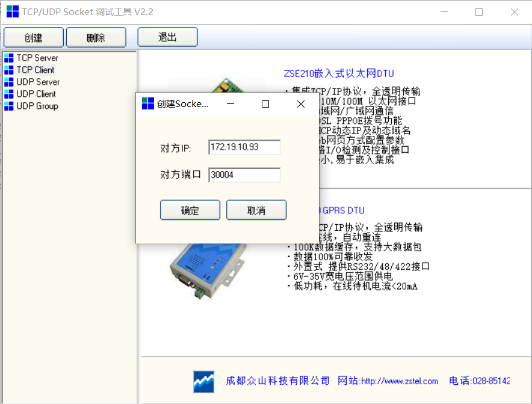Select the UDP Client tree node
This screenshot has height=404, width=532.
(x=36, y=94)
